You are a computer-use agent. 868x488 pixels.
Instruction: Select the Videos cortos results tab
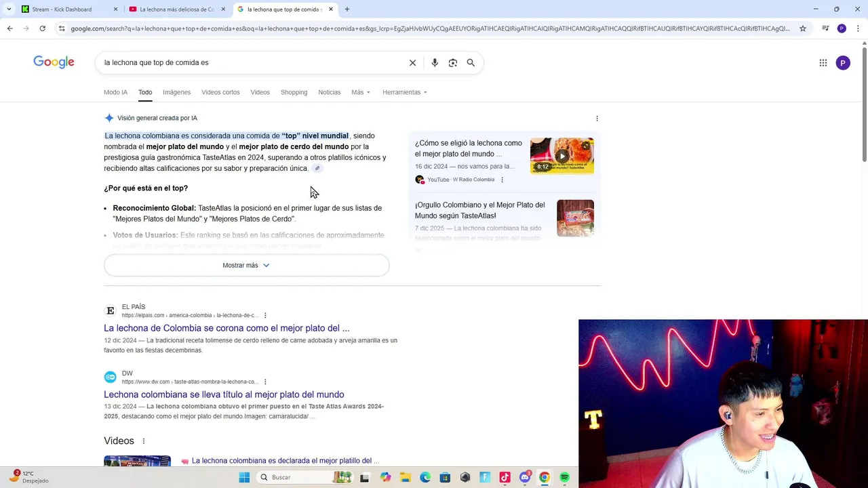[x=220, y=92]
